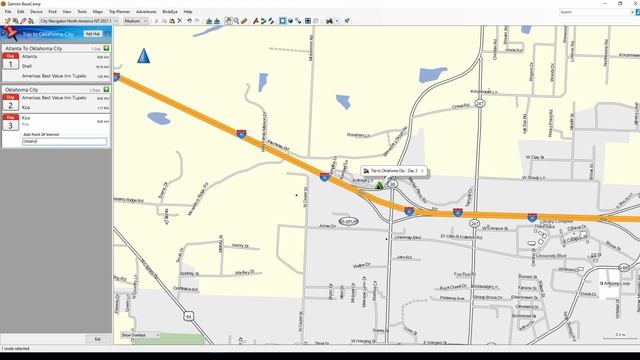Click the green arrow beside Oklahoma City
The image size is (640, 360).
pyautogui.click(x=107, y=89)
